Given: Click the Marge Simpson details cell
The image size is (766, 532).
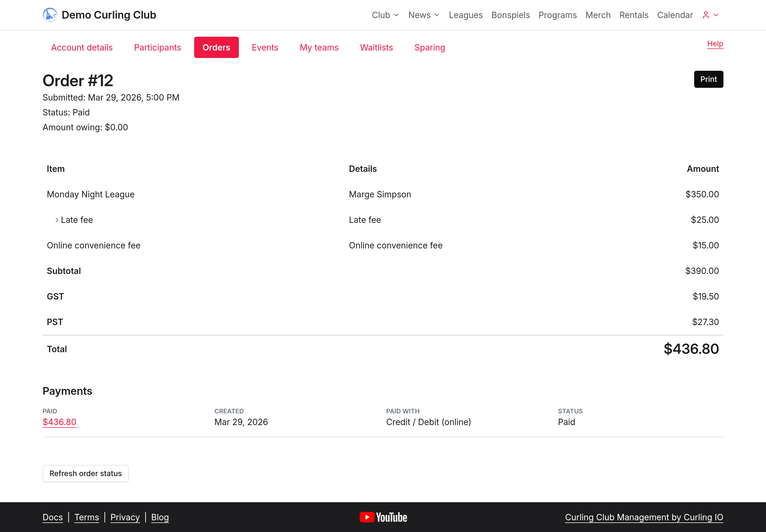Looking at the screenshot, I should click(380, 194).
